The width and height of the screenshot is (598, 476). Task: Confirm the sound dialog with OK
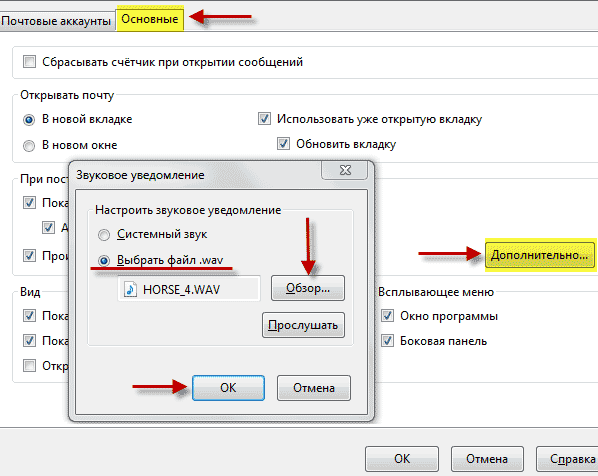pos(228,388)
